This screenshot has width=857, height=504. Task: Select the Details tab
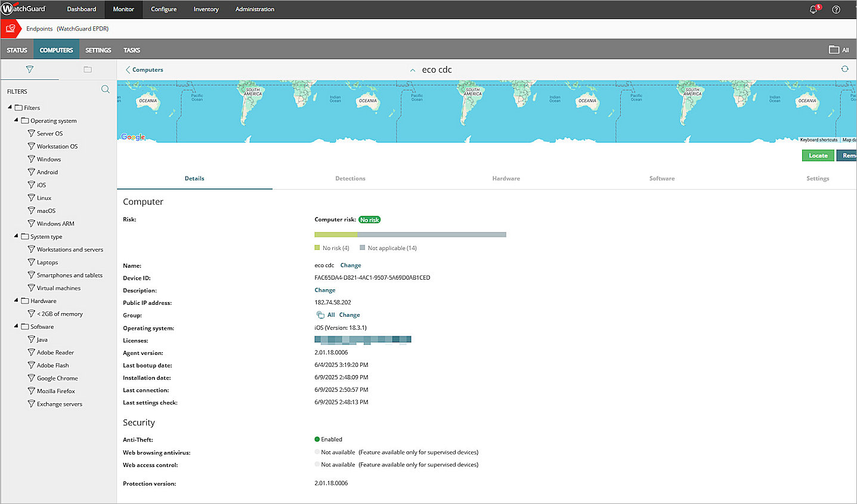194,178
